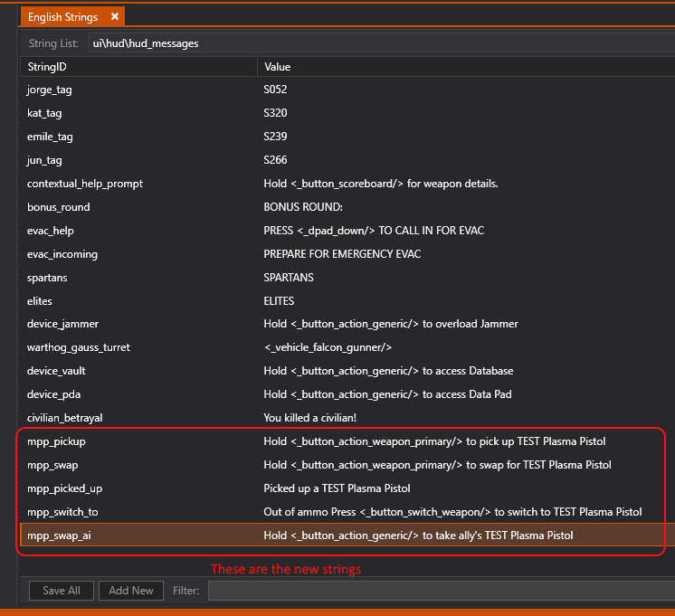The height and width of the screenshot is (616, 675).
Task: Select the jun_tag string ID
Action: pos(44,160)
